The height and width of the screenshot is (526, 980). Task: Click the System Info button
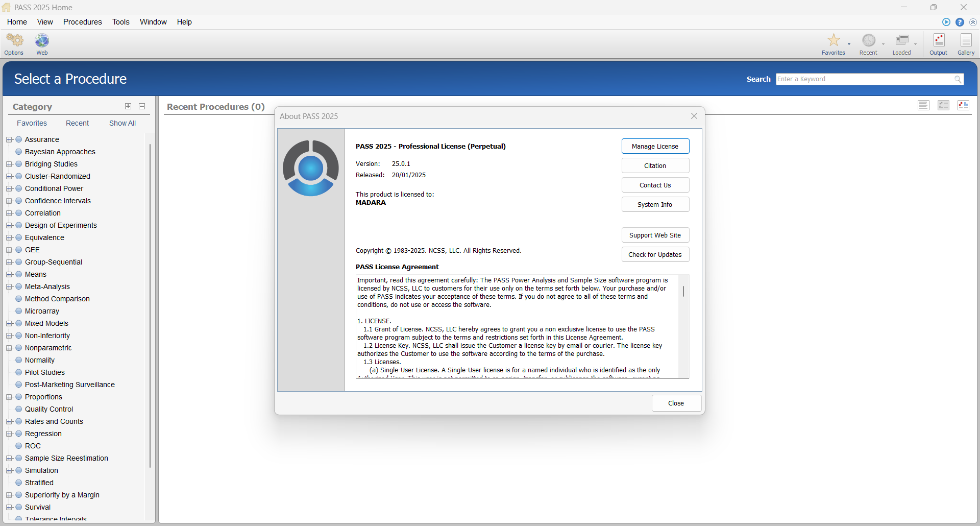coord(655,204)
